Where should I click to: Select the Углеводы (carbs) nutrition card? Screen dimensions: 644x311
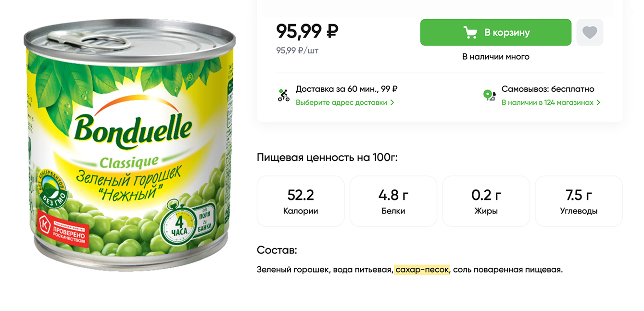pyautogui.click(x=579, y=201)
